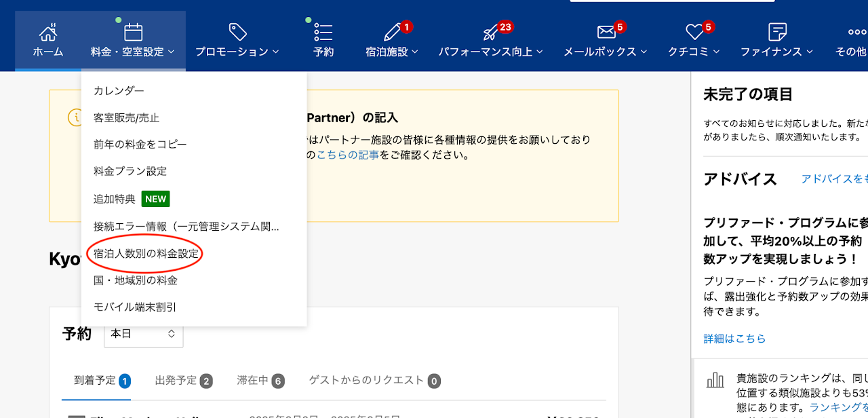Screen dimensions: 868x418
Task: Click the heart icon for クチコミ
Action: tap(694, 32)
